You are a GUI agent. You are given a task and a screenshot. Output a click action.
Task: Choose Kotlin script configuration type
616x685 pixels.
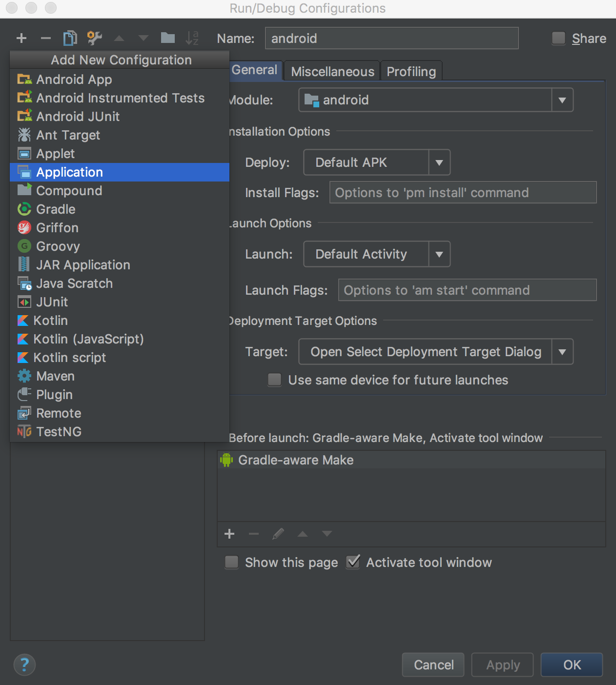[x=69, y=358]
